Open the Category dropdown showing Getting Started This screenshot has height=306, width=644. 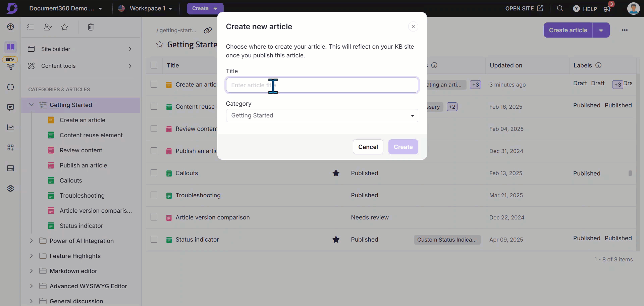(x=322, y=115)
